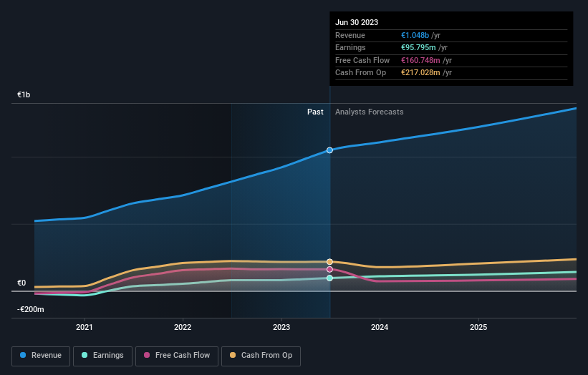Viewport: 588px width, 375px height.
Task: Click the pink Free Cash Flow data point
Action: (329, 269)
